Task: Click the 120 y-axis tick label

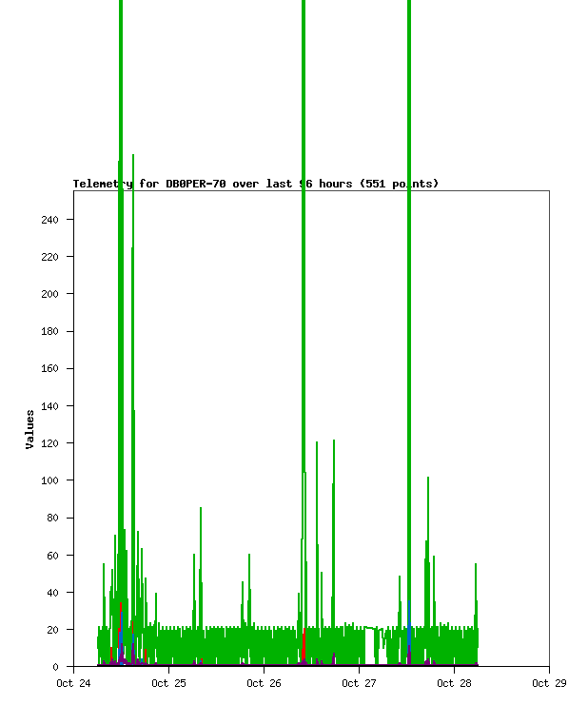Action: 49,443
